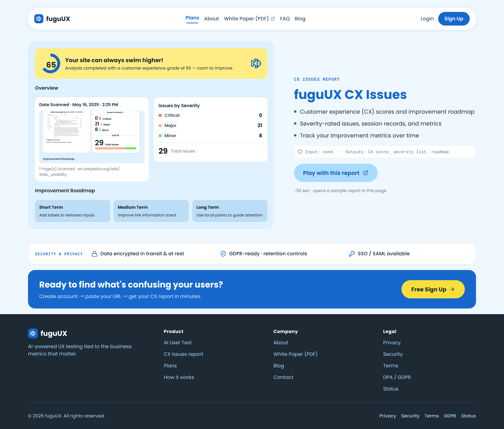This screenshot has height=429, width=504.
Task: Click the lock icon by Data encrypted
Action: point(94,254)
